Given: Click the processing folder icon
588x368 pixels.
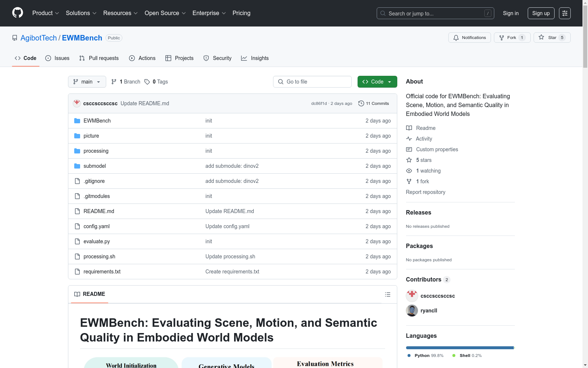Looking at the screenshot, I should coord(77,151).
